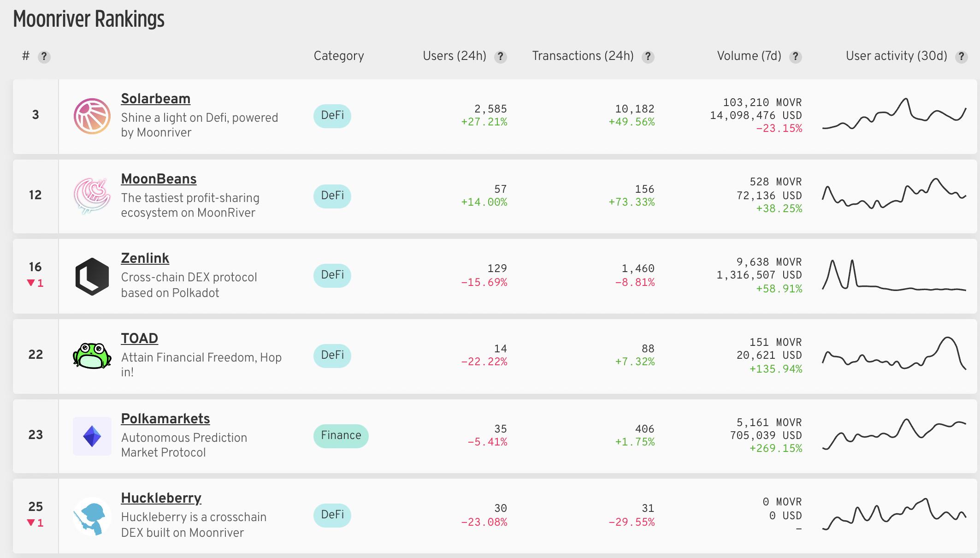Click the TOAD user activity sparkline chart
This screenshot has height=558, width=980.
(894, 354)
